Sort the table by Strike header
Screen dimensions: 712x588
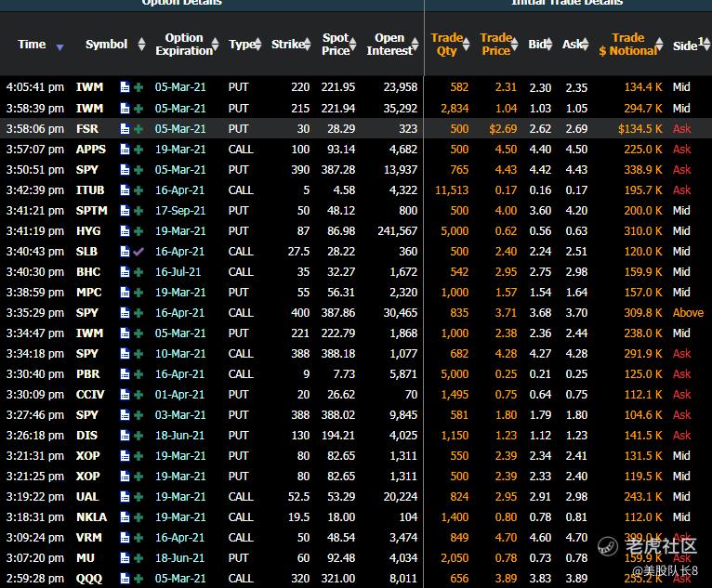288,45
